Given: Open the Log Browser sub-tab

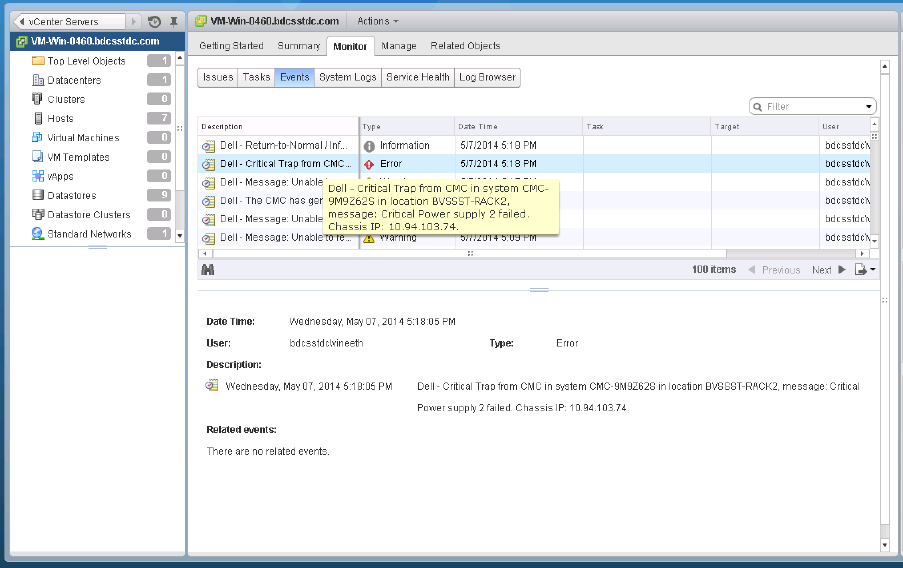Looking at the screenshot, I should 487,78.
